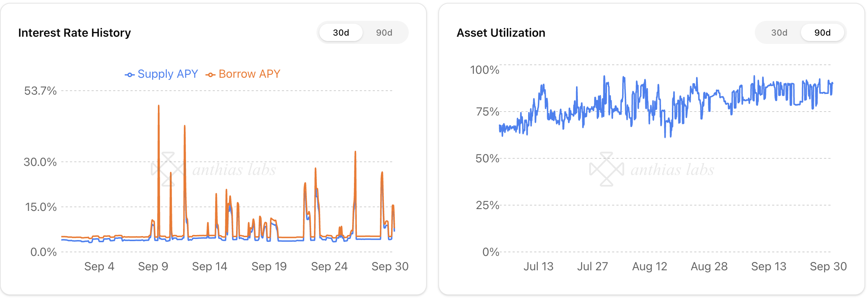Switch Interest Rate History to 90d

click(384, 33)
